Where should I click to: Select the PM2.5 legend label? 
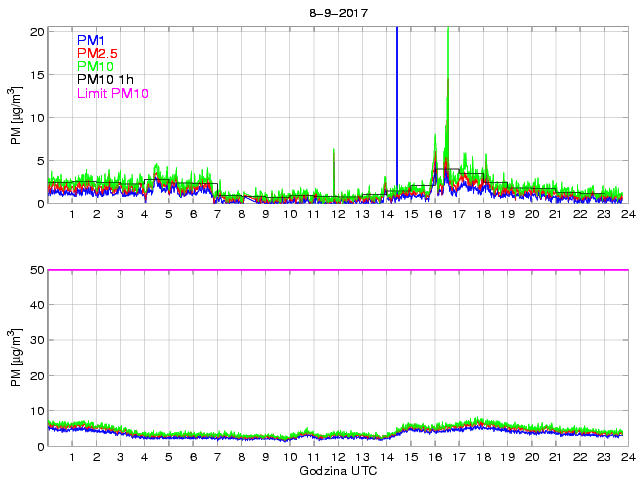point(98,53)
